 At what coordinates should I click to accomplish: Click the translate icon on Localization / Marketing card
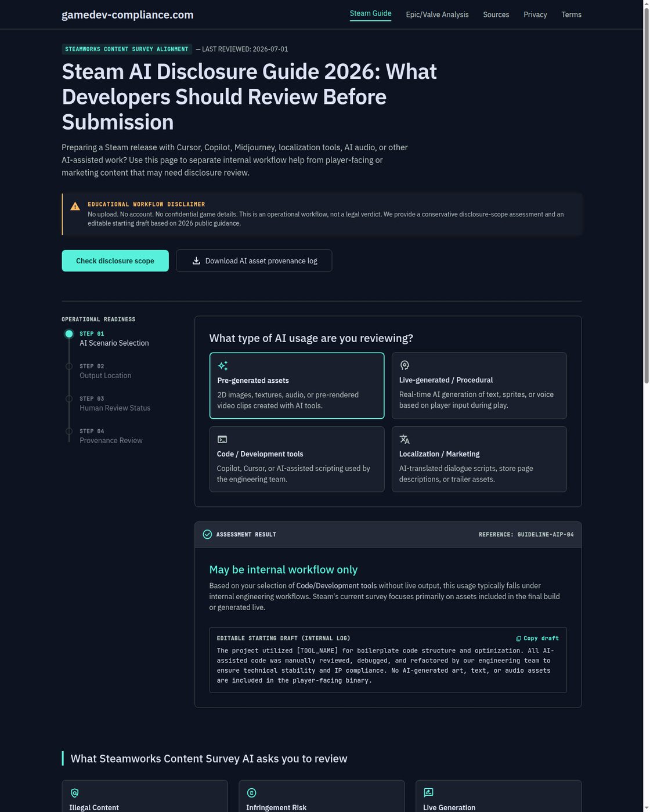(x=405, y=440)
